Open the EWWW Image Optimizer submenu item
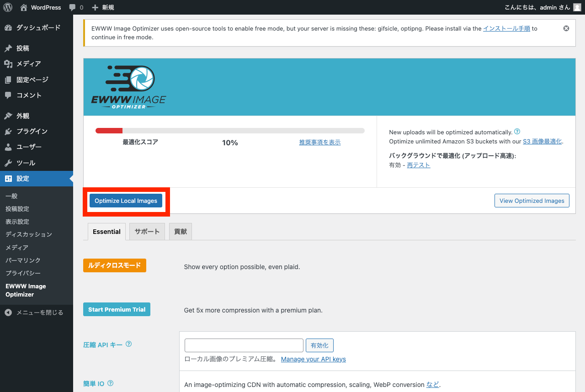 pyautogui.click(x=26, y=290)
